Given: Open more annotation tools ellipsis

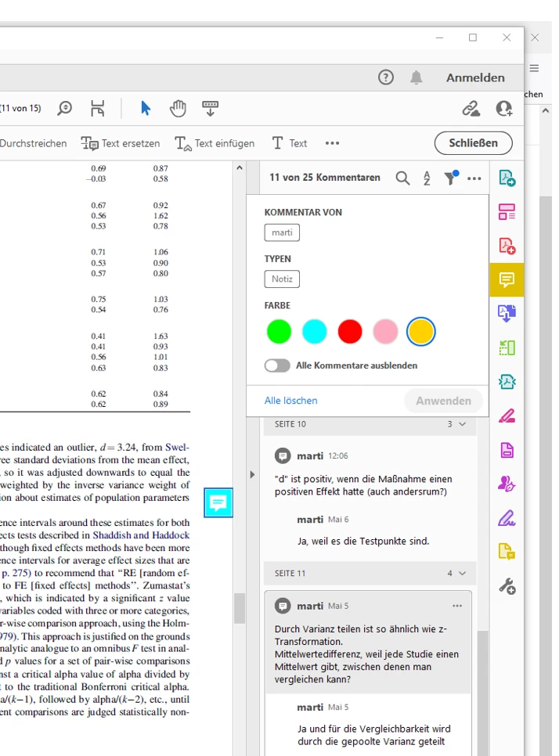Looking at the screenshot, I should [332, 143].
